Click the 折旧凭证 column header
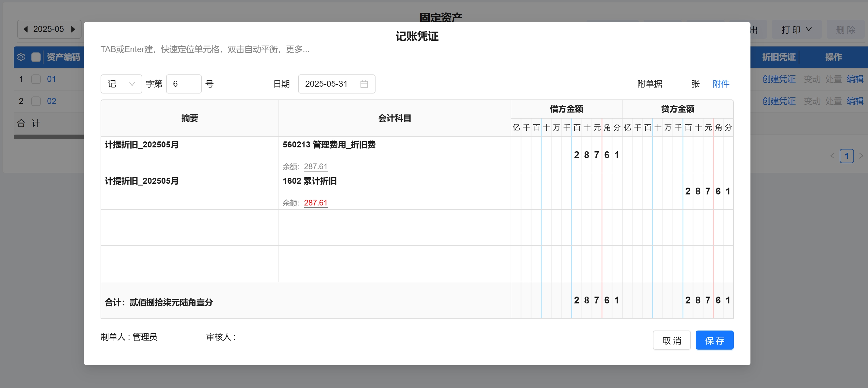 [778, 57]
